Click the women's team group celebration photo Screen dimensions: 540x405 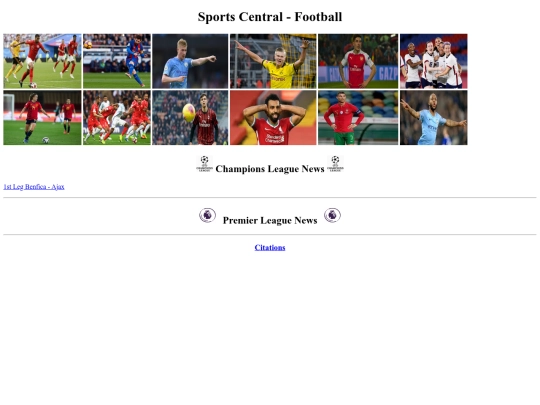click(434, 61)
